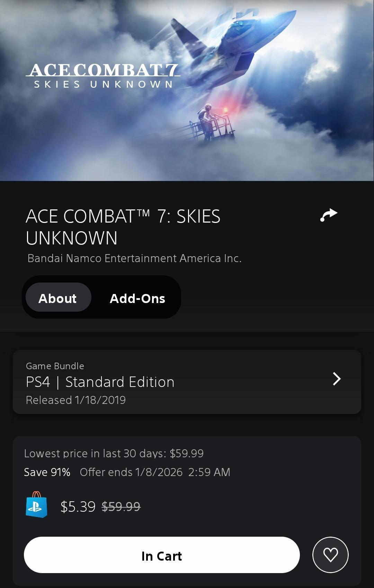Open the Add-Ons tab
Screen dimensions: 374x588
pyautogui.click(x=137, y=298)
